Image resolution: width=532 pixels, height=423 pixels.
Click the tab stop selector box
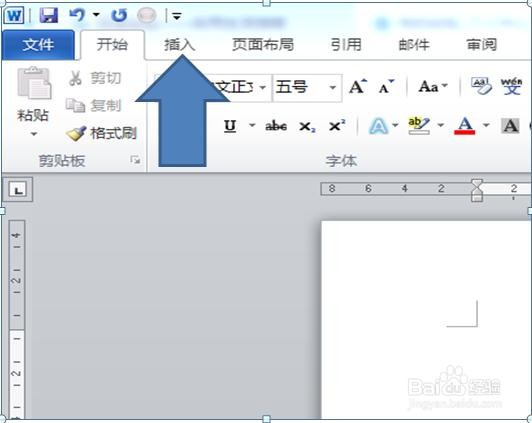[18, 189]
